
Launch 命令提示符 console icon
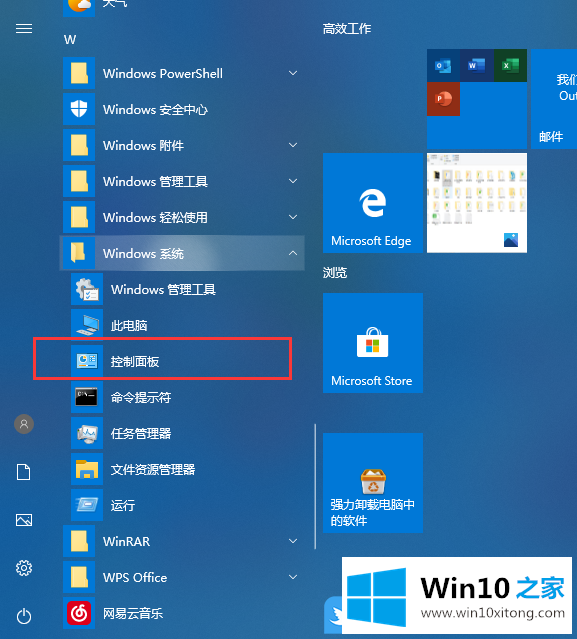coord(87,397)
